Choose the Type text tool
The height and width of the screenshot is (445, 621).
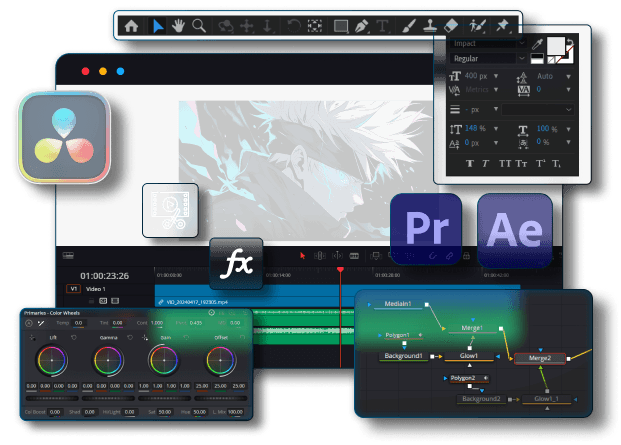383,26
